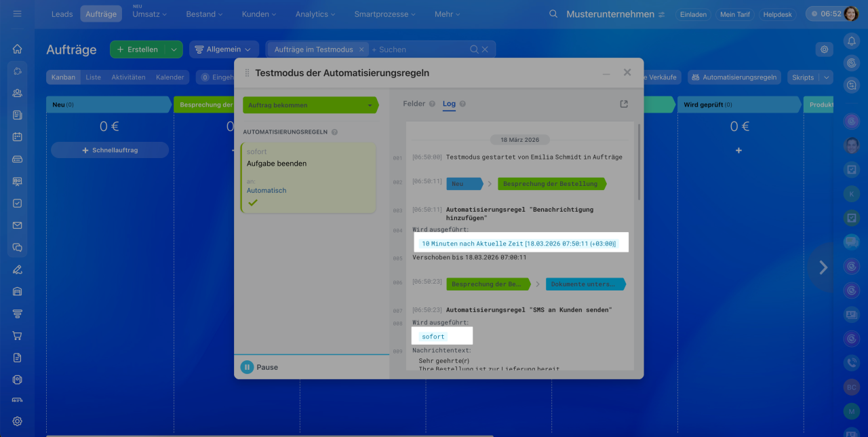Expand the Auftrag bekommen stage dropdown
The height and width of the screenshot is (437, 868).
(x=370, y=105)
